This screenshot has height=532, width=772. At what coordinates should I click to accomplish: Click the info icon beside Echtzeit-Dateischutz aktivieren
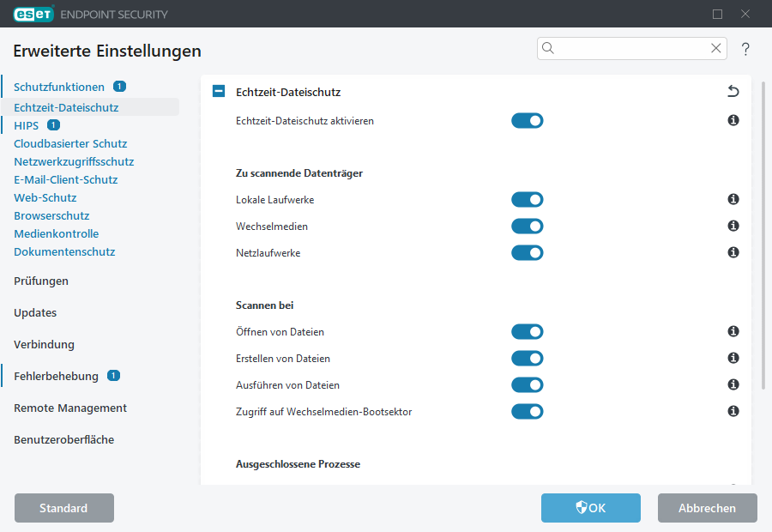click(x=733, y=120)
